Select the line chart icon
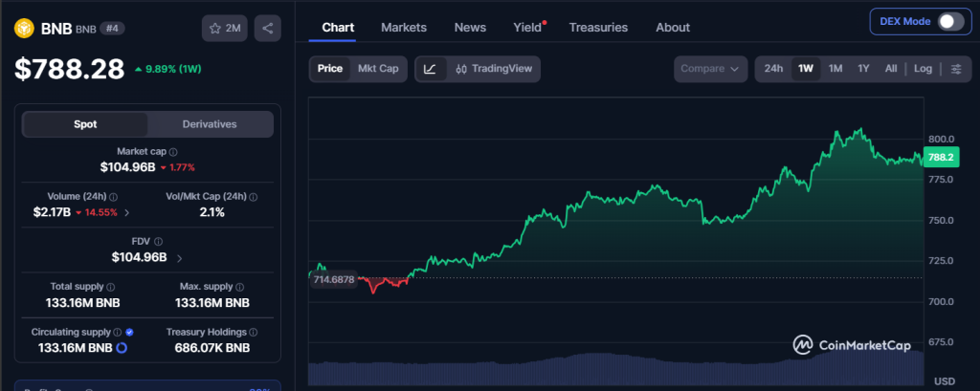 coord(431,69)
